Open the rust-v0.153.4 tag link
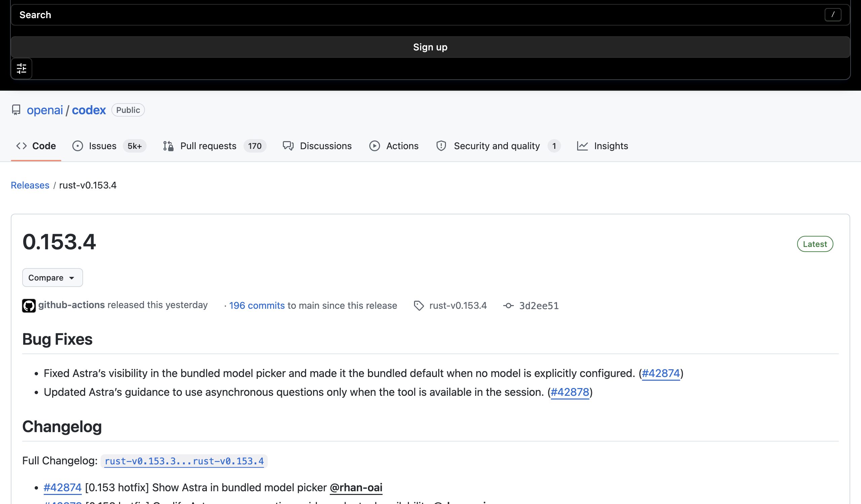Viewport: 861px width, 504px height. click(x=458, y=305)
